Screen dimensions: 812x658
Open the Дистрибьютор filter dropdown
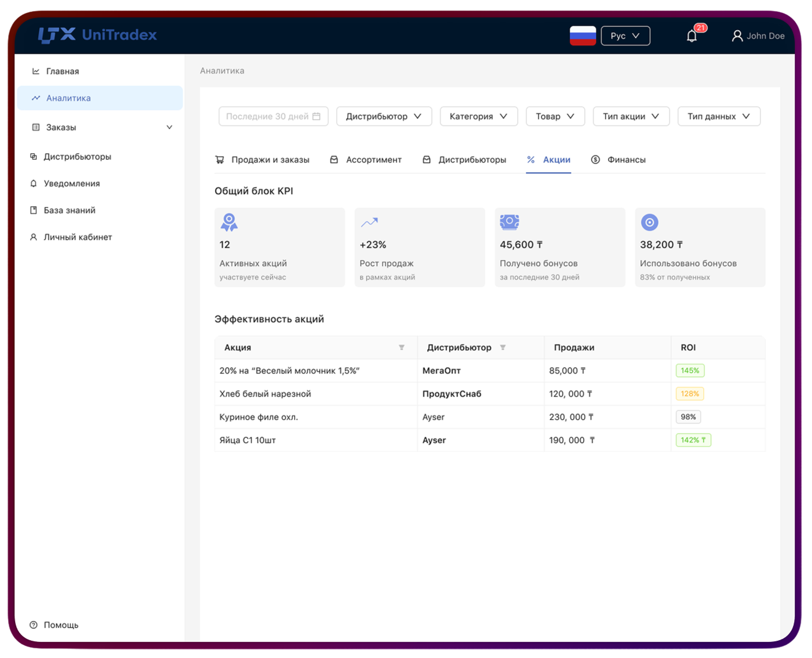(384, 116)
